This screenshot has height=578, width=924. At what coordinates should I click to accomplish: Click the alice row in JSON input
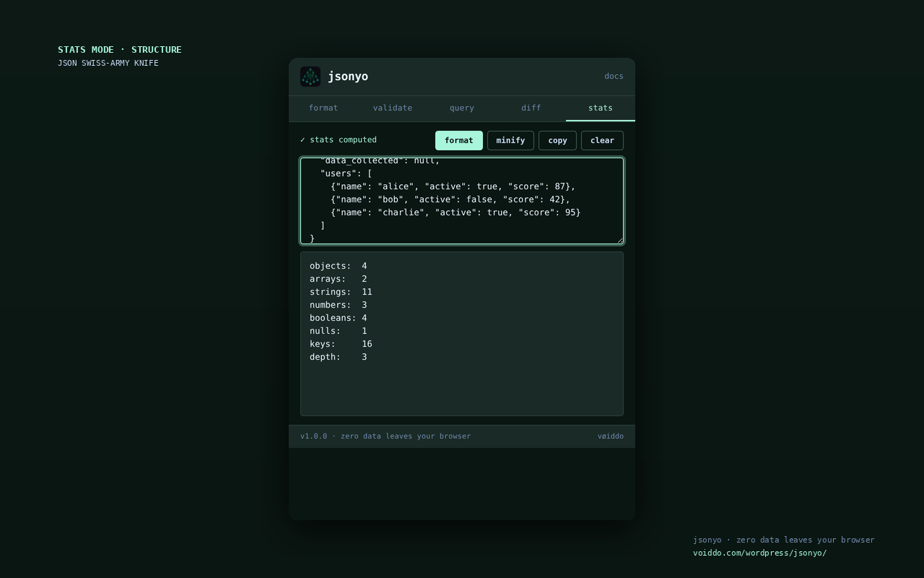[453, 186]
